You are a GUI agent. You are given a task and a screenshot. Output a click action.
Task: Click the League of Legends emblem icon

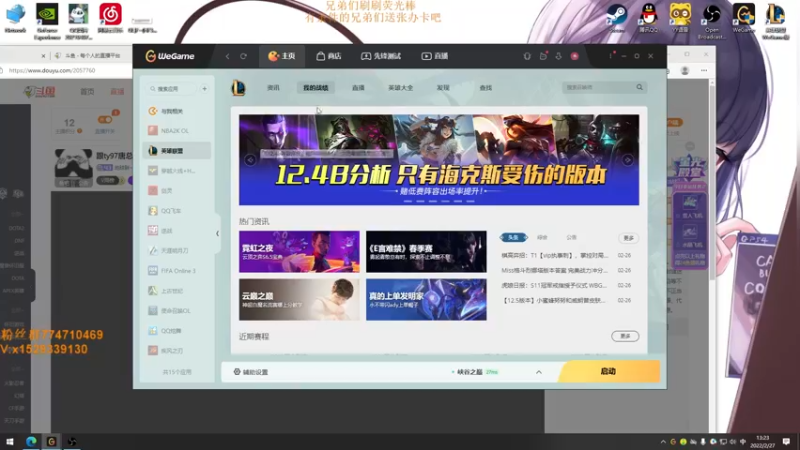coord(238,88)
